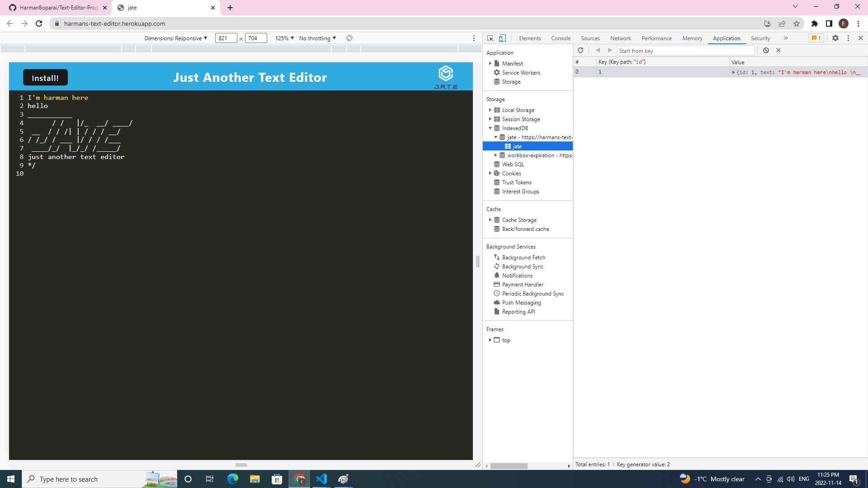The height and width of the screenshot is (488, 868).
Task: Delete the selected IndexedDB entry with the X icon
Action: click(778, 50)
